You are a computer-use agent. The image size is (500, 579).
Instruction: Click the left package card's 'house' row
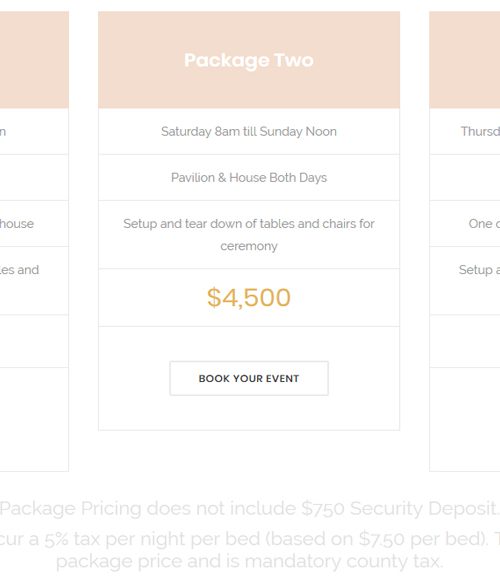(x=34, y=224)
